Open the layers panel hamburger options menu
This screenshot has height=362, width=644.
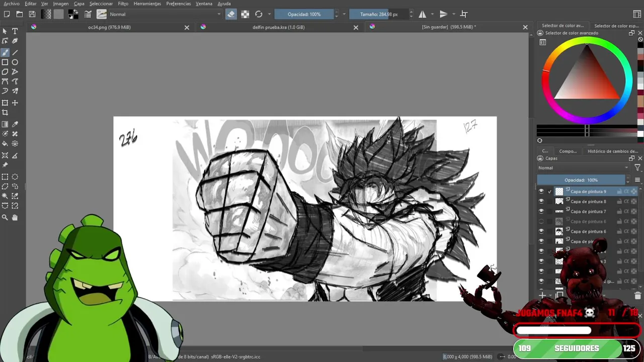(x=637, y=180)
